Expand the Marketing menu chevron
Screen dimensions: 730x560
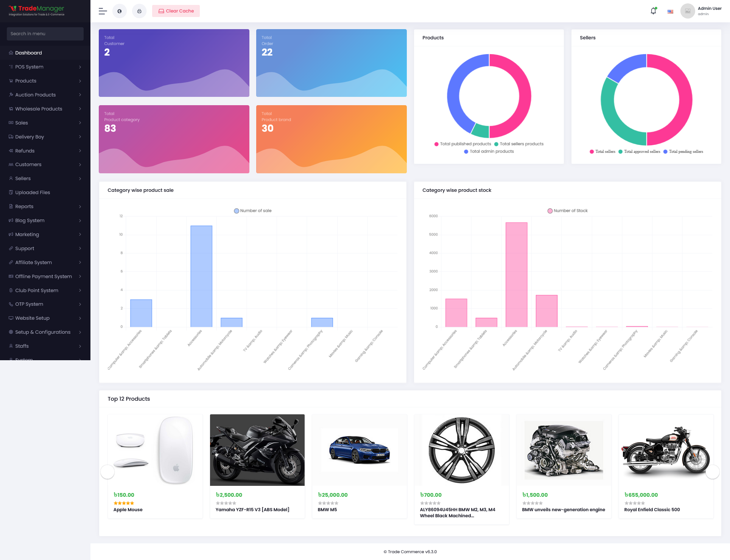tap(80, 235)
